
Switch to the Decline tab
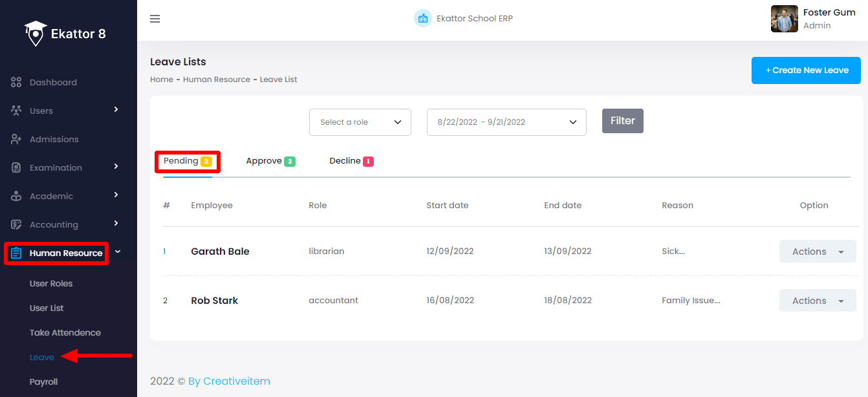coord(351,161)
